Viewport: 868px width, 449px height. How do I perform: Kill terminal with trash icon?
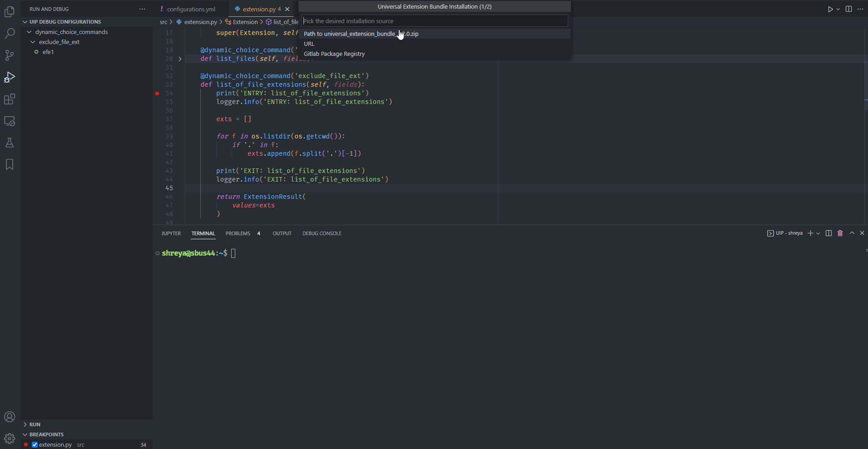click(840, 233)
